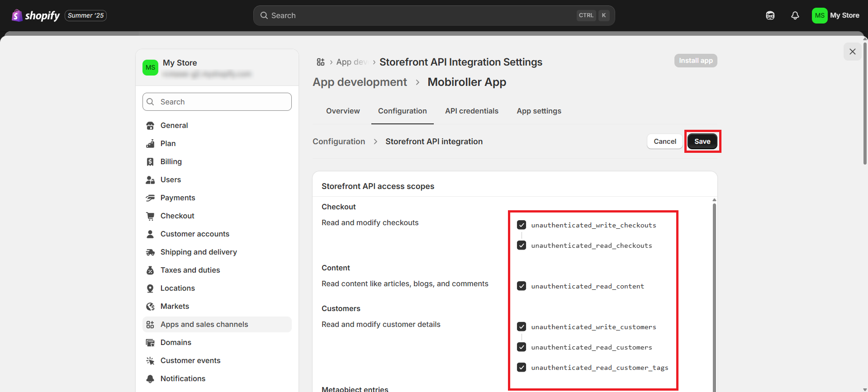Save the Storefront API configuration
This screenshot has height=392, width=868.
[702, 142]
